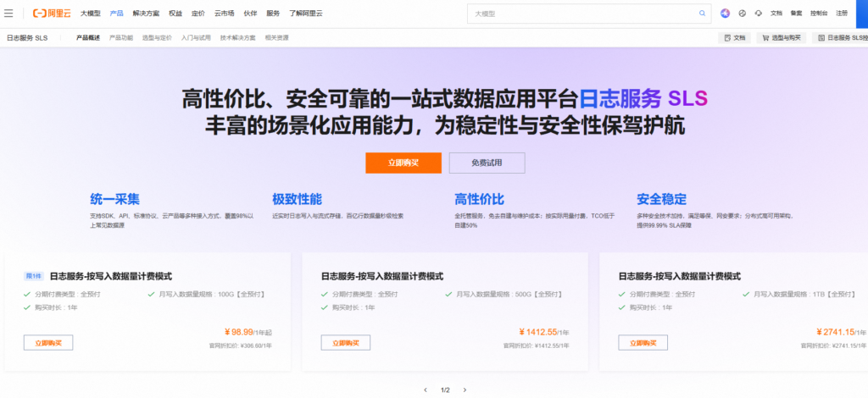Go to next page arrow in carousel
The height and width of the screenshot is (398, 868).
click(x=465, y=390)
